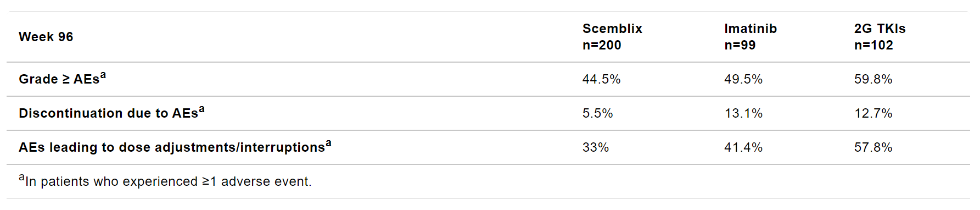980x210 pixels.
Task: Click the 5.5% Scemblix discontinuation value
Action: (597, 113)
